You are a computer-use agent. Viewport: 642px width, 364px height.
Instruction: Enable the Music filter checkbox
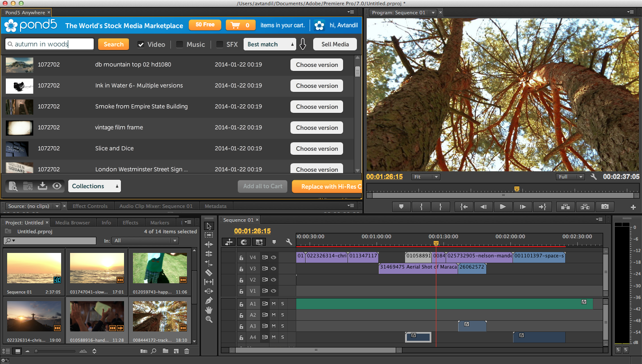click(x=179, y=45)
